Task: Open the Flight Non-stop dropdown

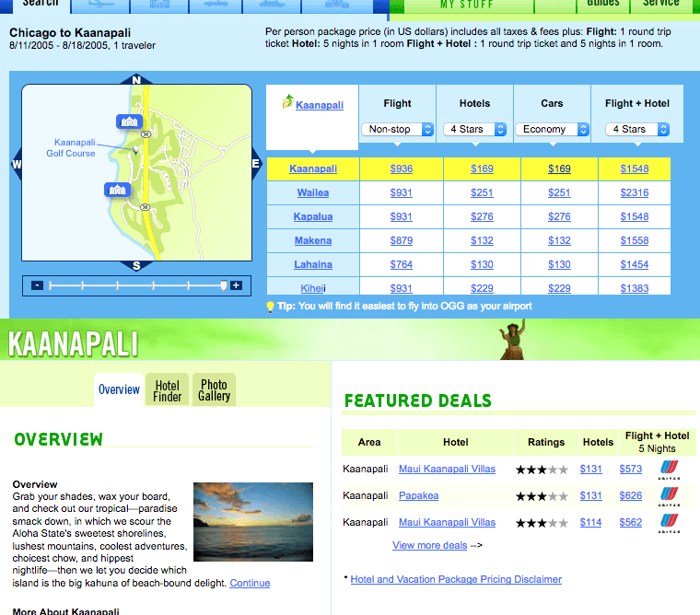Action: [397, 130]
